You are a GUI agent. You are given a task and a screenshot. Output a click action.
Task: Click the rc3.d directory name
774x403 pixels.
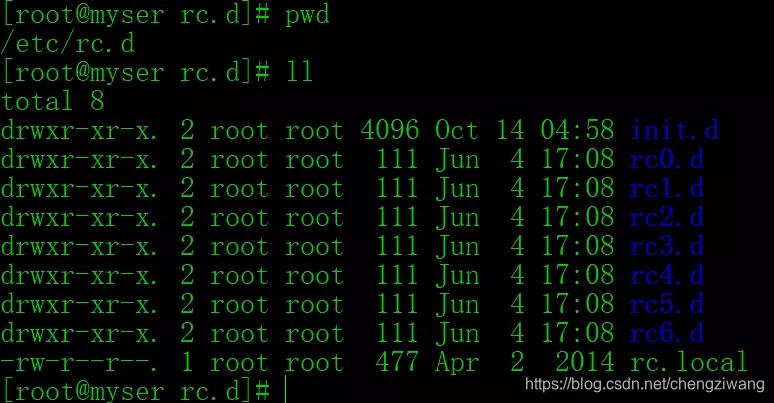point(667,246)
